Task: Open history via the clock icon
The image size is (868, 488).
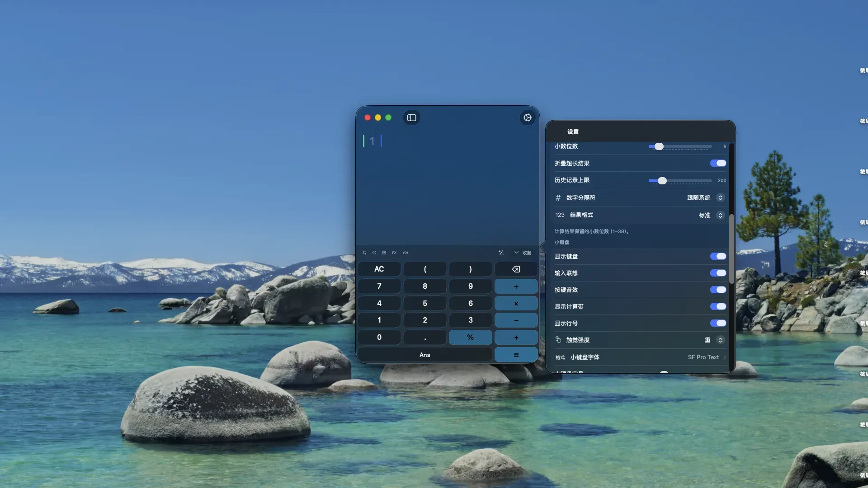Action: pos(374,253)
